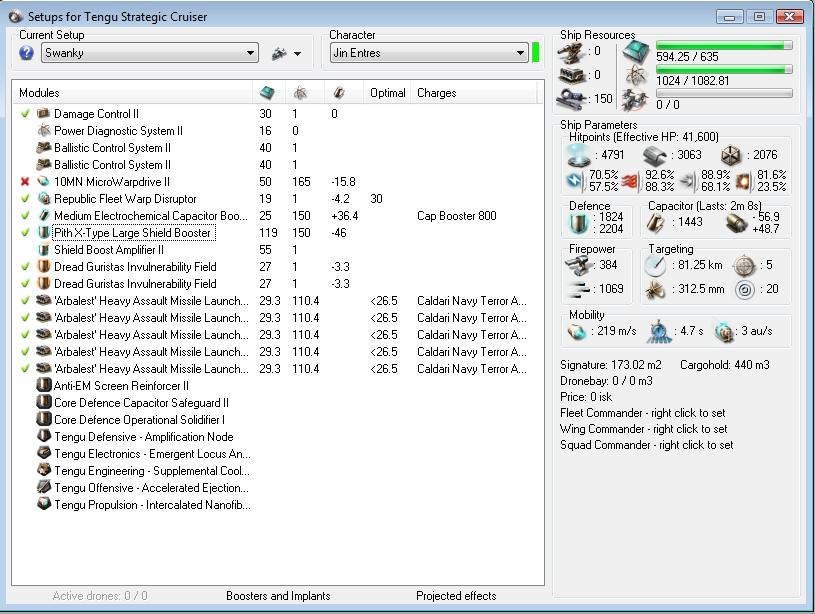Click the Optimal column header
Viewport: 815px width, 614px height.
coord(387,93)
